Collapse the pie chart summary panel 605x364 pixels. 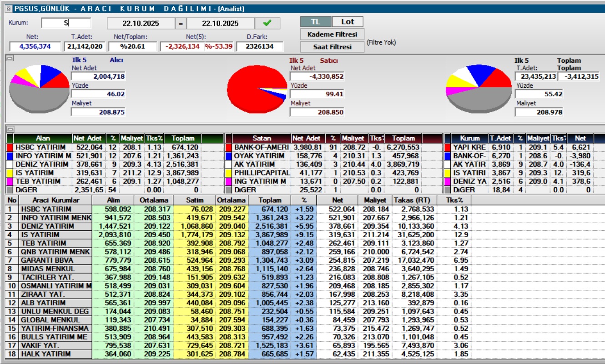click(10, 58)
